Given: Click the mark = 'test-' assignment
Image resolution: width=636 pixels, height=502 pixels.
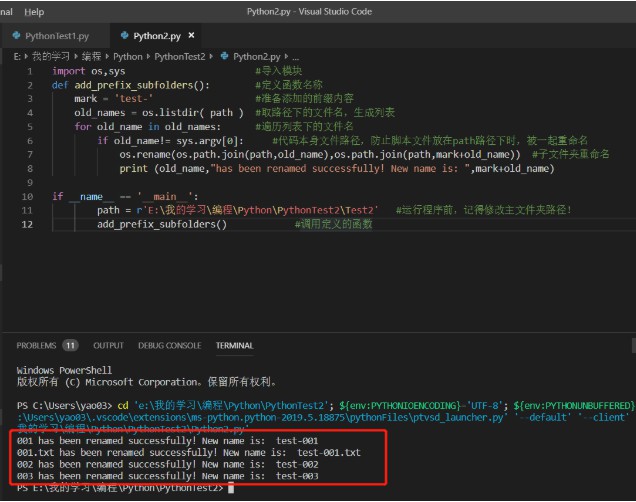Looking at the screenshot, I should coord(114,99).
